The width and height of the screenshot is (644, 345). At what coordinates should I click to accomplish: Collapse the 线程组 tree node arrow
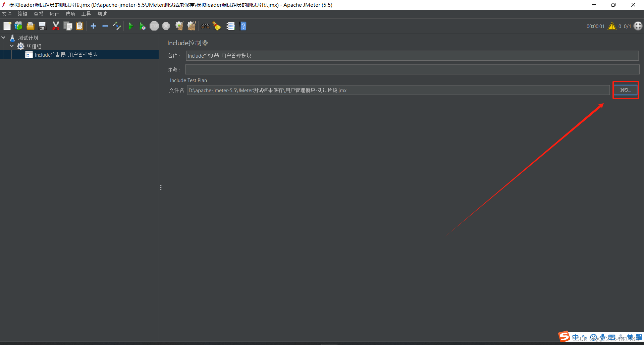[12, 46]
